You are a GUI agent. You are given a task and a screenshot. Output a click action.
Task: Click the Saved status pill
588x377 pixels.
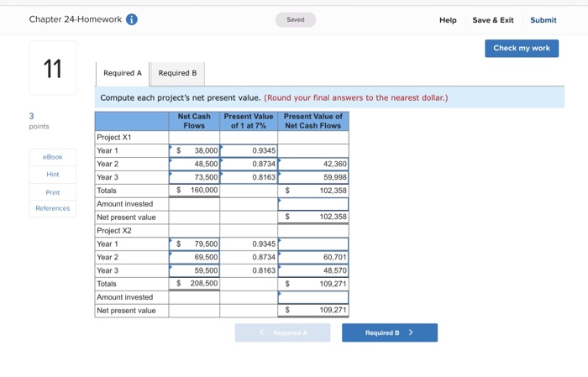pyautogui.click(x=296, y=20)
